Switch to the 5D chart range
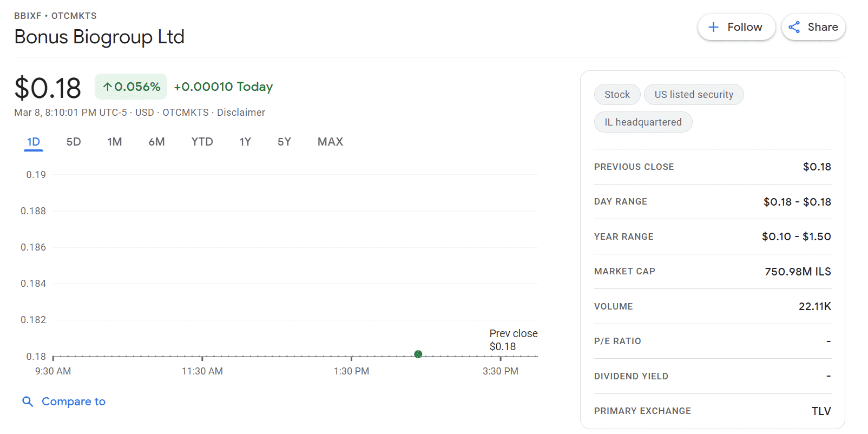868x434 pixels. (74, 142)
